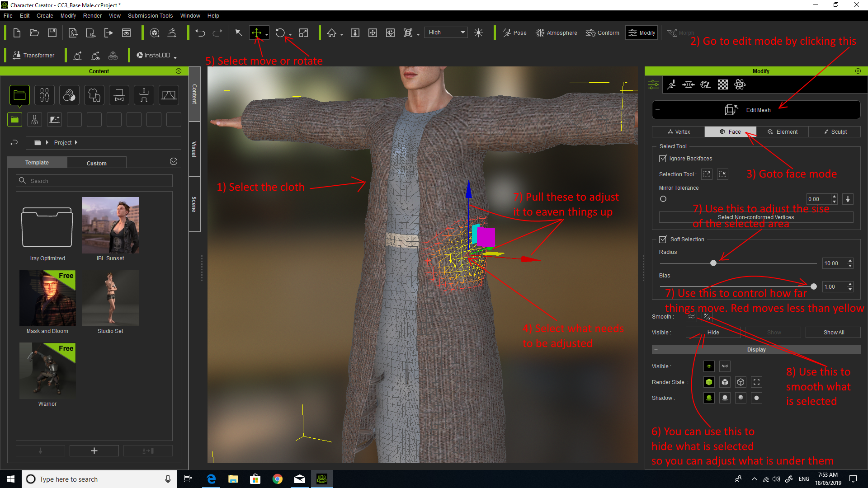
Task: Click the Mirror Tolerance slider handle
Action: (x=663, y=199)
